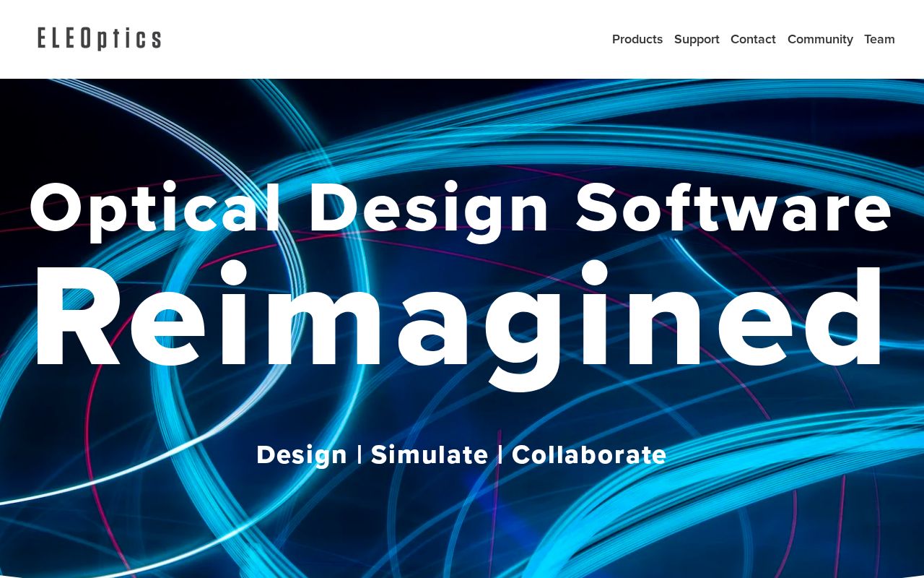Navigate to the Team page

pos(879,39)
